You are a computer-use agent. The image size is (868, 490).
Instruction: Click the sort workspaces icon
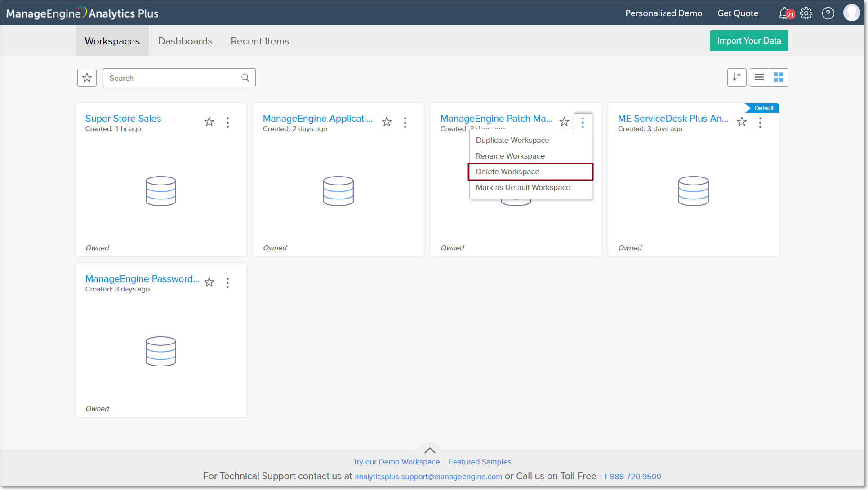click(737, 77)
